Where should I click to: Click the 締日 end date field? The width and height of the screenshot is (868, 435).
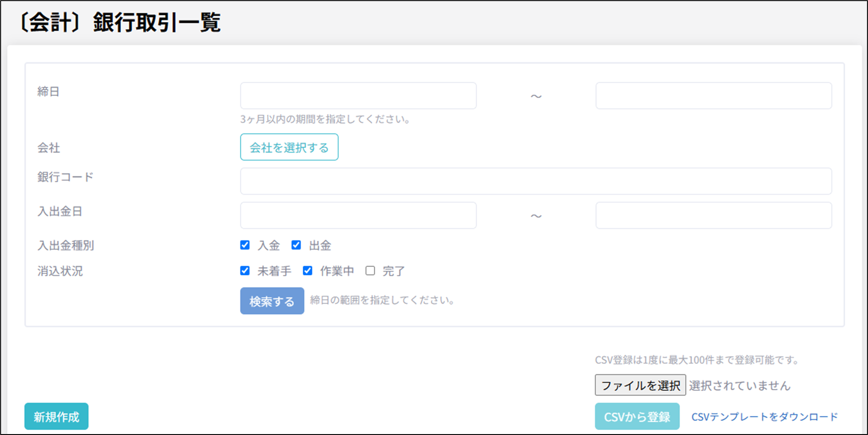(x=713, y=96)
